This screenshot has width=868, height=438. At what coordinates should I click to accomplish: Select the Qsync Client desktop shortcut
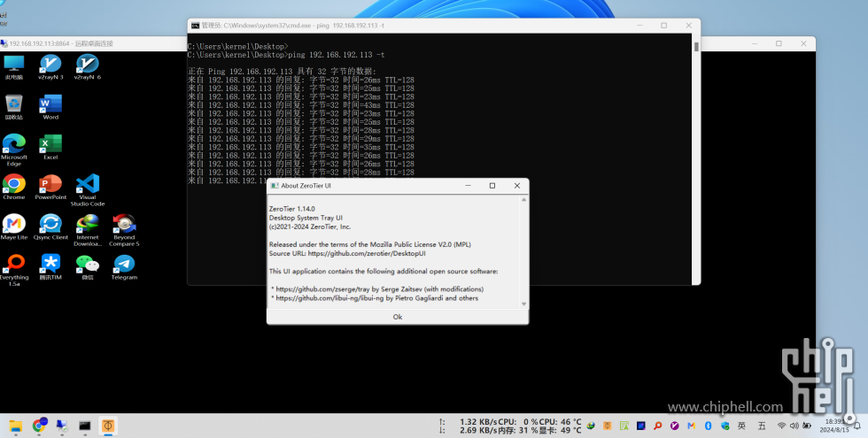(50, 227)
